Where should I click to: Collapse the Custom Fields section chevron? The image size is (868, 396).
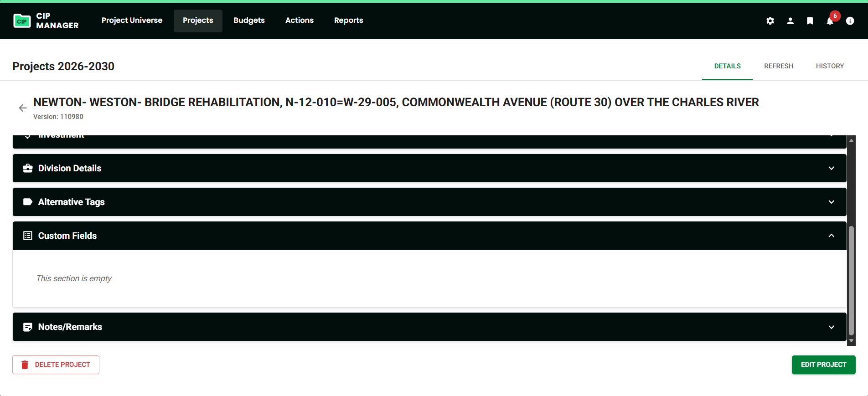pyautogui.click(x=831, y=236)
